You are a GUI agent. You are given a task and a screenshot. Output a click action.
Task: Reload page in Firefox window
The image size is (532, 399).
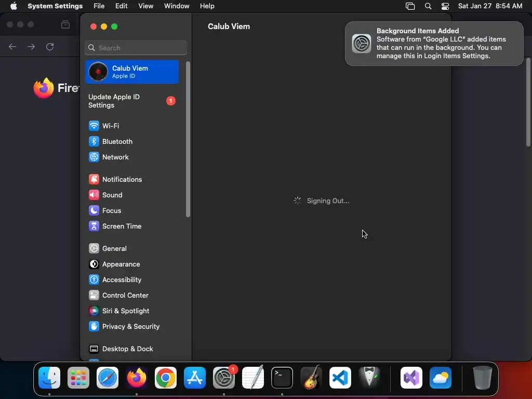click(x=50, y=47)
